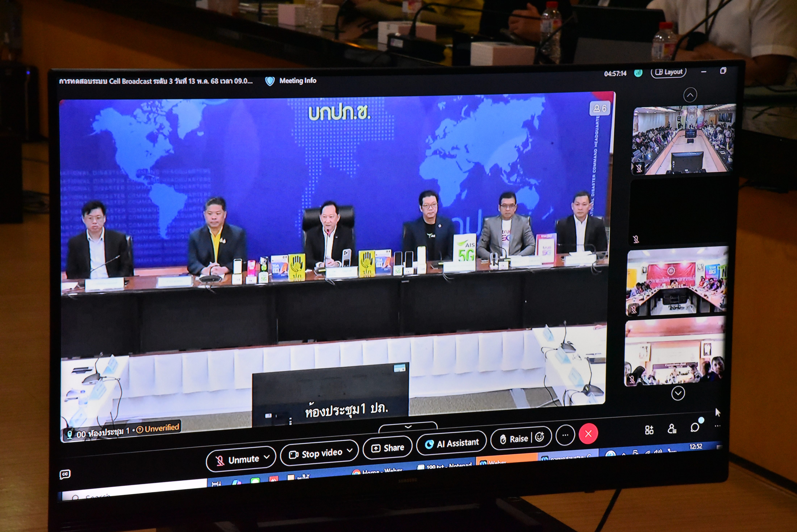Viewport: 797px width, 532px height.
Task: Click the people count badge showing 6
Action: 600,109
